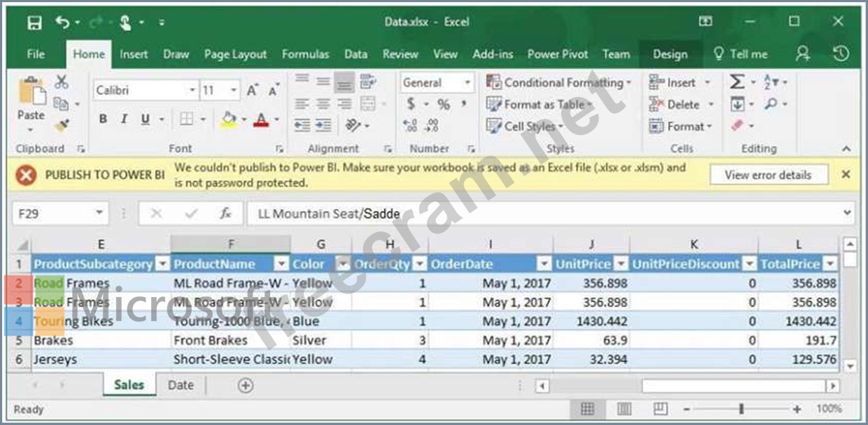
Task: Toggle Wrap Text
Action: click(x=367, y=82)
